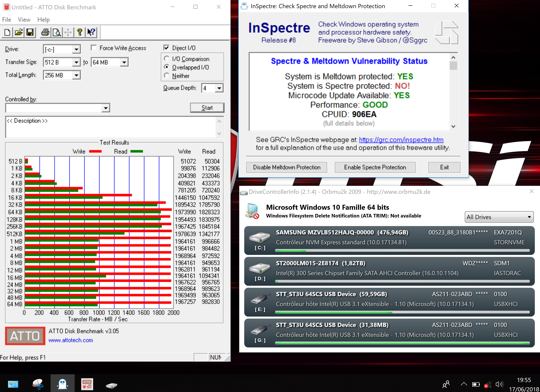Click the red Write legend swatch

pos(95,151)
